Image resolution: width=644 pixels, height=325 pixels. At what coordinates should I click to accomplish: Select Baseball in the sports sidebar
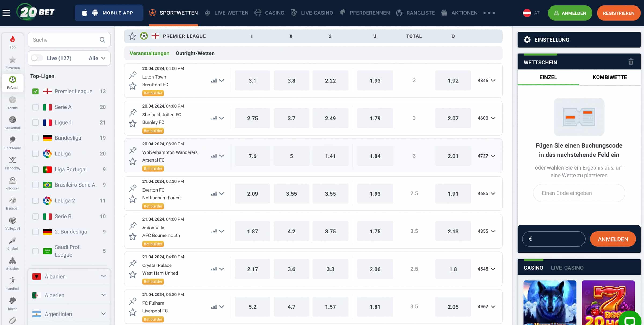(13, 203)
